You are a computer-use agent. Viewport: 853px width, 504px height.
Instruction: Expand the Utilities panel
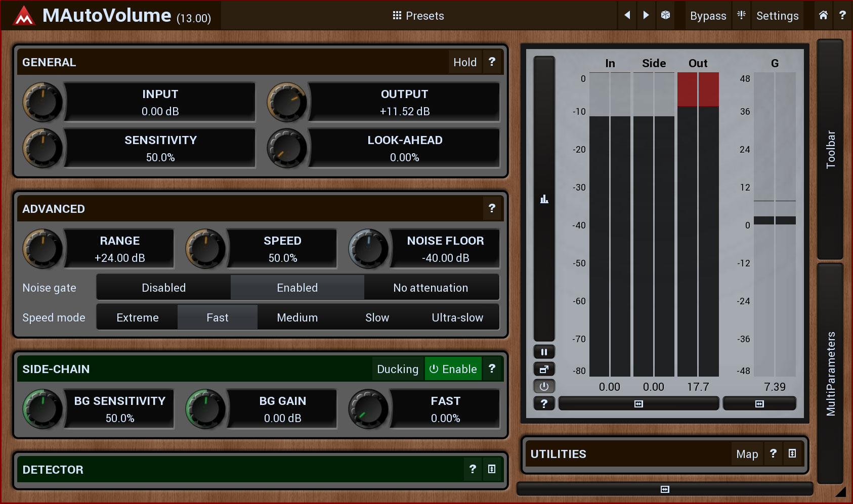(792, 453)
